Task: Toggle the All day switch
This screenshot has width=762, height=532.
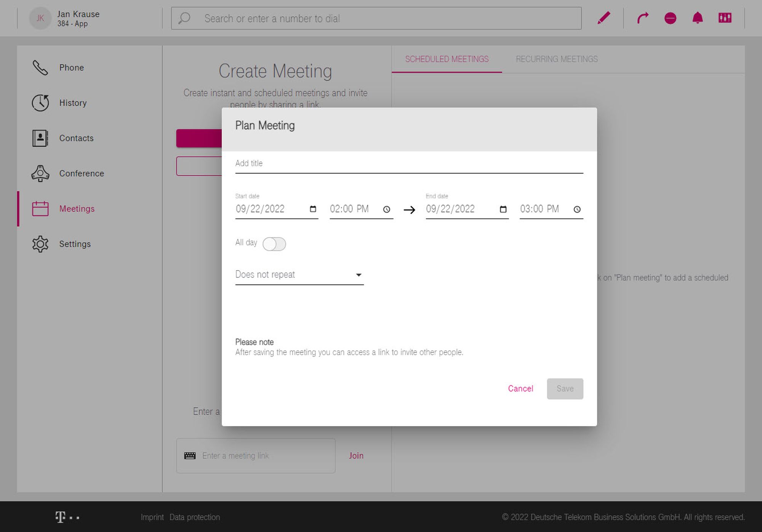Action: [274, 244]
